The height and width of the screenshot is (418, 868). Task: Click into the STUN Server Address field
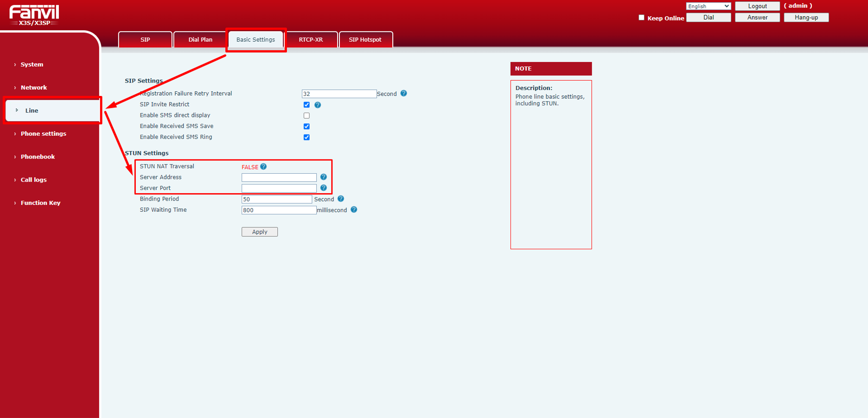point(279,177)
